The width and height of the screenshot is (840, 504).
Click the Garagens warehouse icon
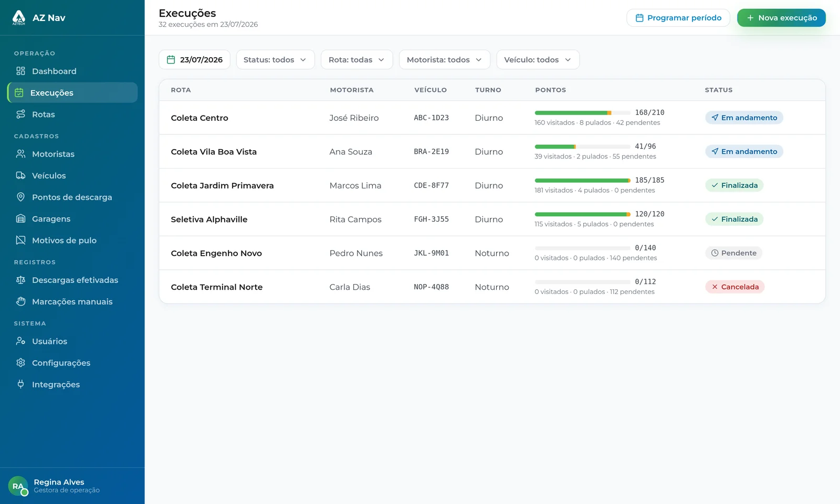pyautogui.click(x=20, y=218)
